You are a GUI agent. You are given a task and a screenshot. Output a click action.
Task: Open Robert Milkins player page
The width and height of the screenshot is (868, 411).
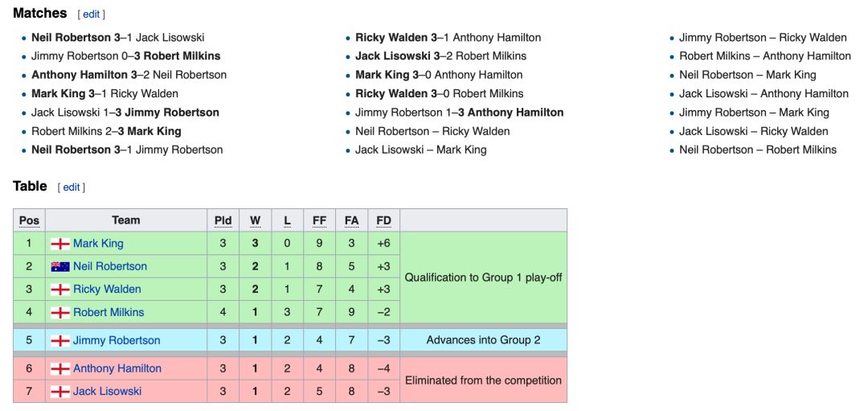point(108,312)
